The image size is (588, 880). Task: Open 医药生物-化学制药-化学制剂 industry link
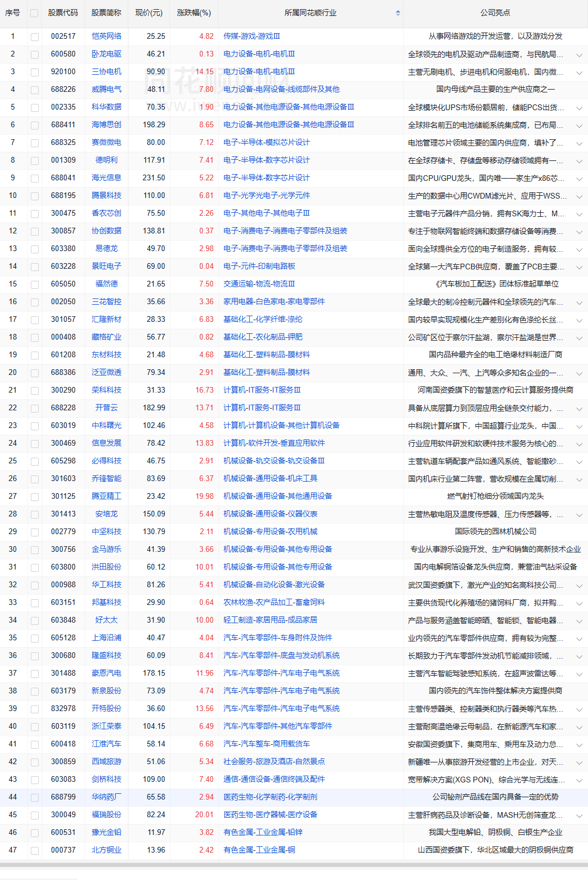(270, 797)
